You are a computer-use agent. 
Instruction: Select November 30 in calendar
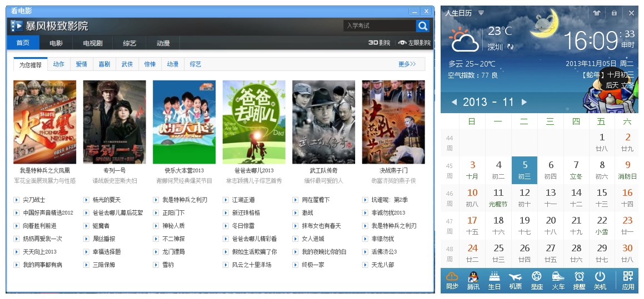(x=627, y=253)
